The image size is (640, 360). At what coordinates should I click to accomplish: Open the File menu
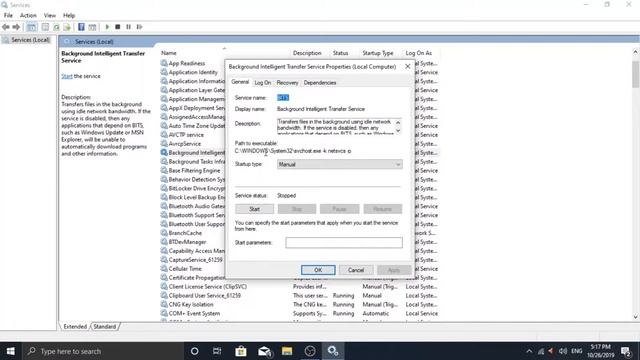click(8, 16)
